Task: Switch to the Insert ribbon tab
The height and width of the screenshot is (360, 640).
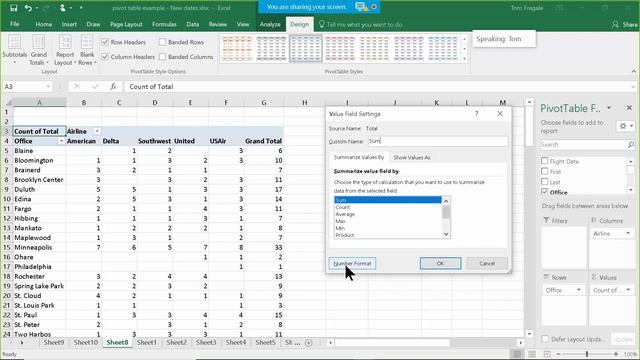Action: (x=69, y=24)
